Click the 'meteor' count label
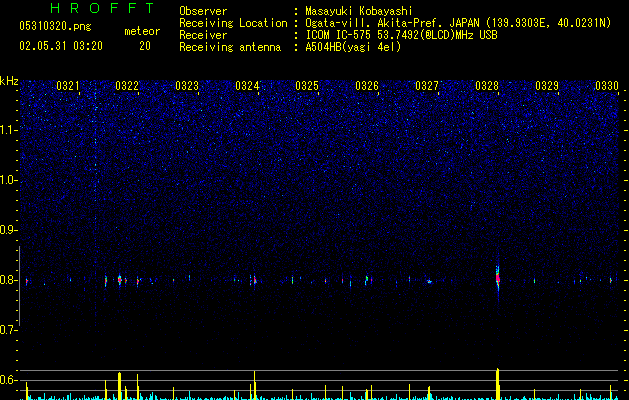The height and width of the screenshot is (400, 629). pos(142,31)
